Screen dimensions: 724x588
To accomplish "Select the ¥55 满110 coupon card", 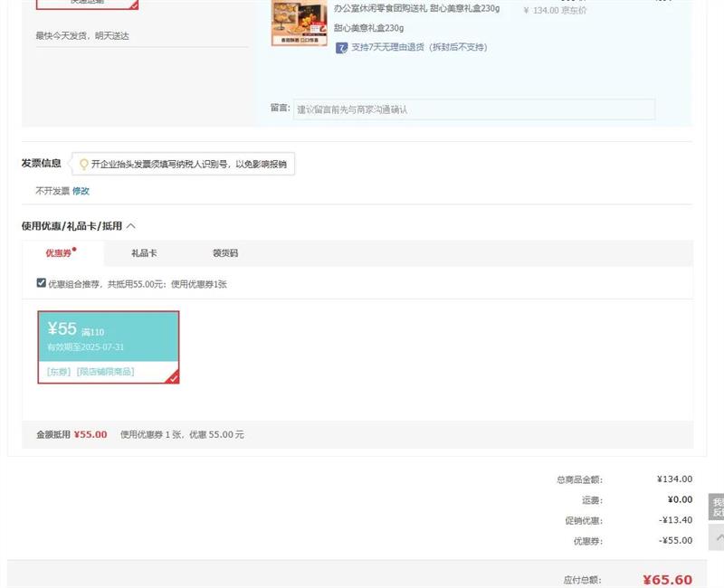I will [x=108, y=337].
